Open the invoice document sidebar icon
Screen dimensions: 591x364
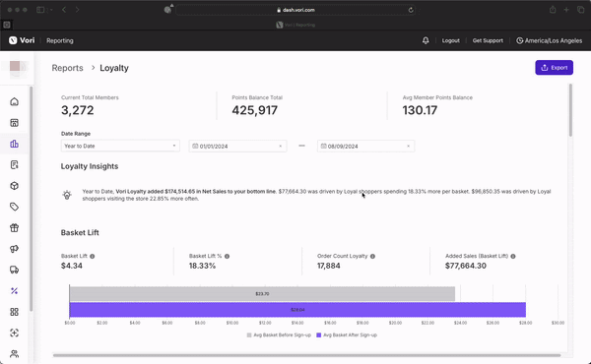coord(15,165)
